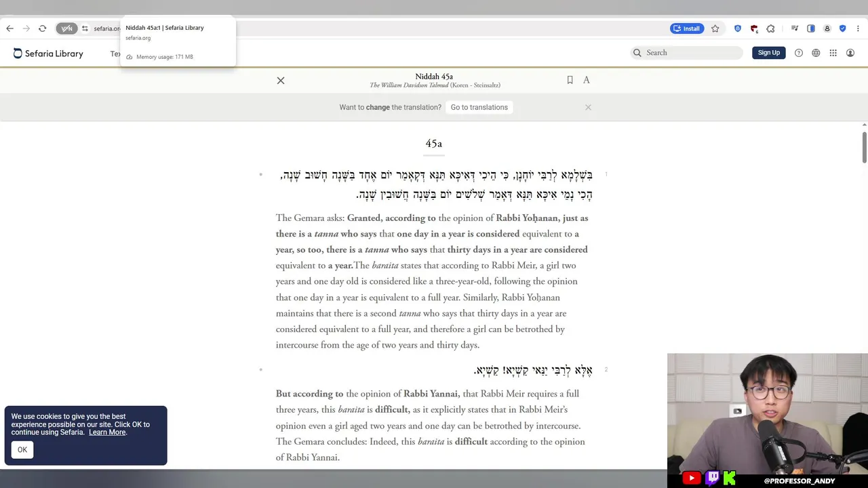Accept cookies with OK button
868x488 pixels.
22,450
